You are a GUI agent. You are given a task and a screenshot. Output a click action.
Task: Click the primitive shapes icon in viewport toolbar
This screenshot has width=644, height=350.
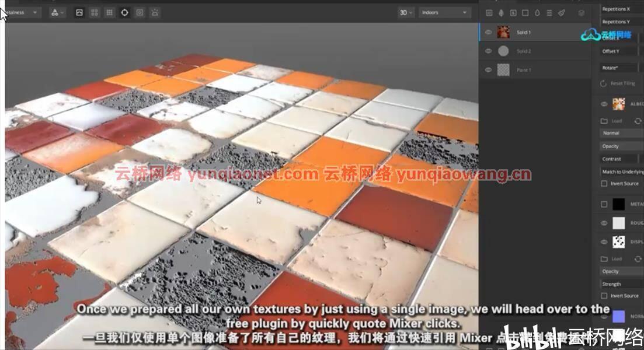pos(55,13)
